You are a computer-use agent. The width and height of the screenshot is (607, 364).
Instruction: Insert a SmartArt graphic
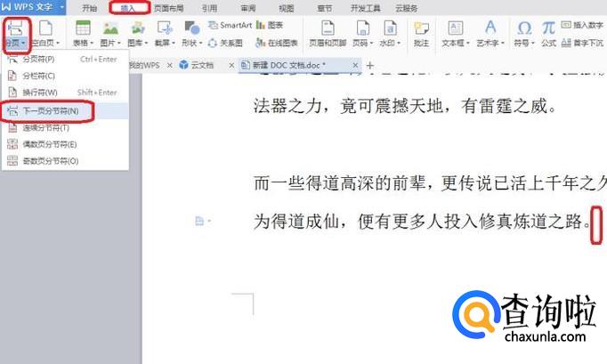[x=230, y=25]
